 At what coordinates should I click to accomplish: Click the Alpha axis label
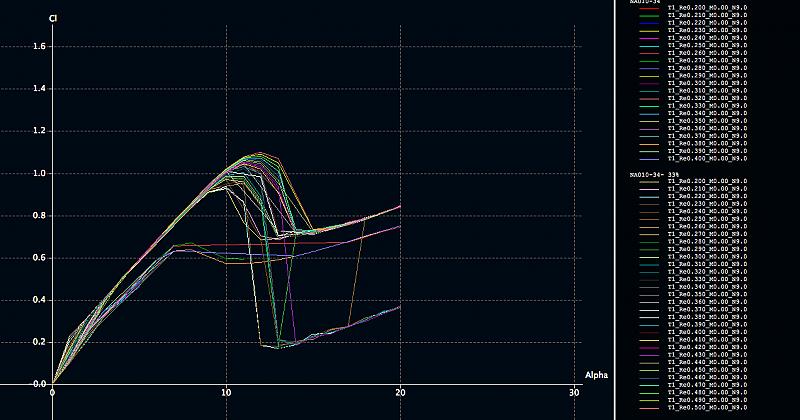596,374
